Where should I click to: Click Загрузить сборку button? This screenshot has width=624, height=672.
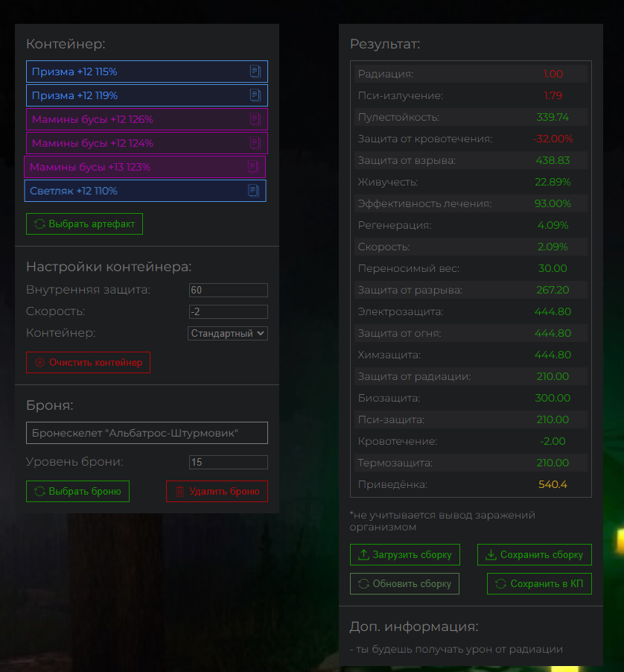pos(405,554)
